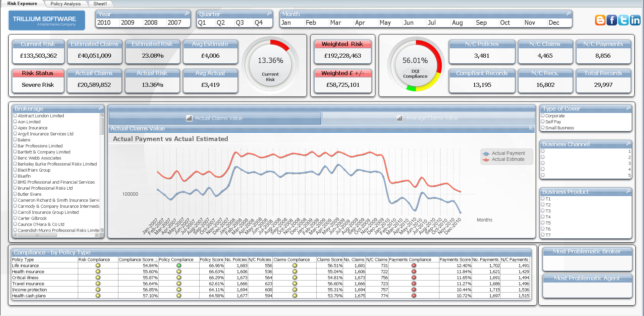This screenshot has height=316, width=644.
Task: Click the Actual Payment legend marker
Action: (x=486, y=153)
